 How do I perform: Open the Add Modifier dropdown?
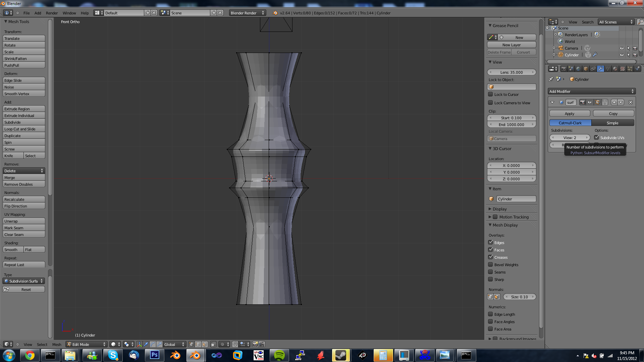coord(592,91)
